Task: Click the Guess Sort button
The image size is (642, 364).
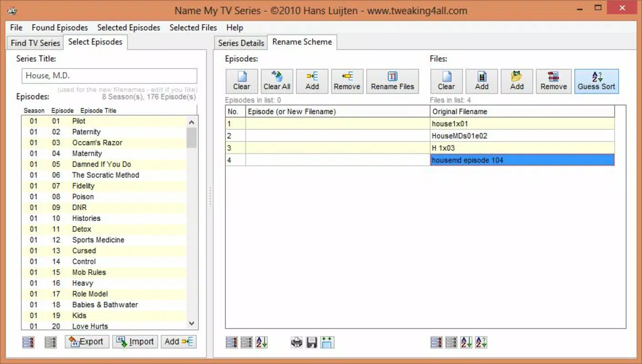Action: point(596,81)
